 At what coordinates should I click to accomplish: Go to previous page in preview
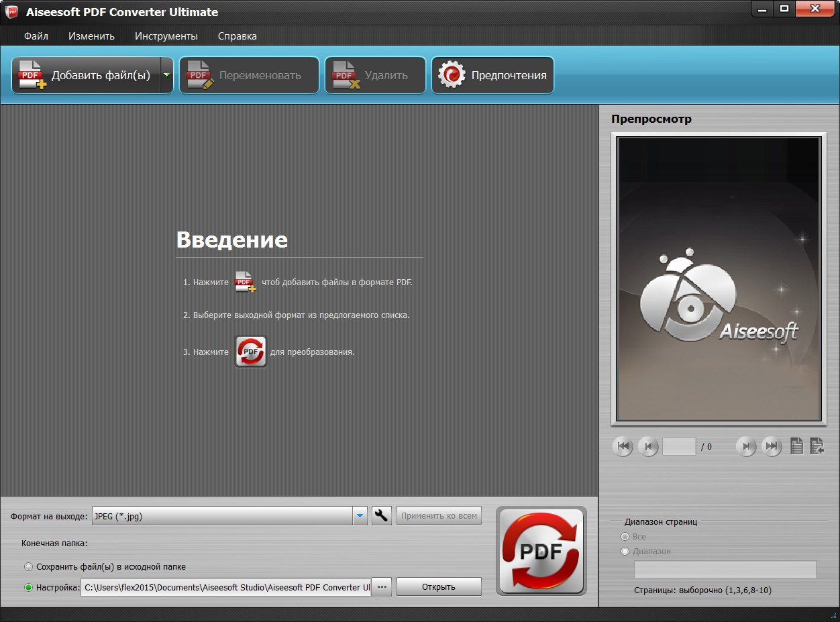(x=647, y=446)
